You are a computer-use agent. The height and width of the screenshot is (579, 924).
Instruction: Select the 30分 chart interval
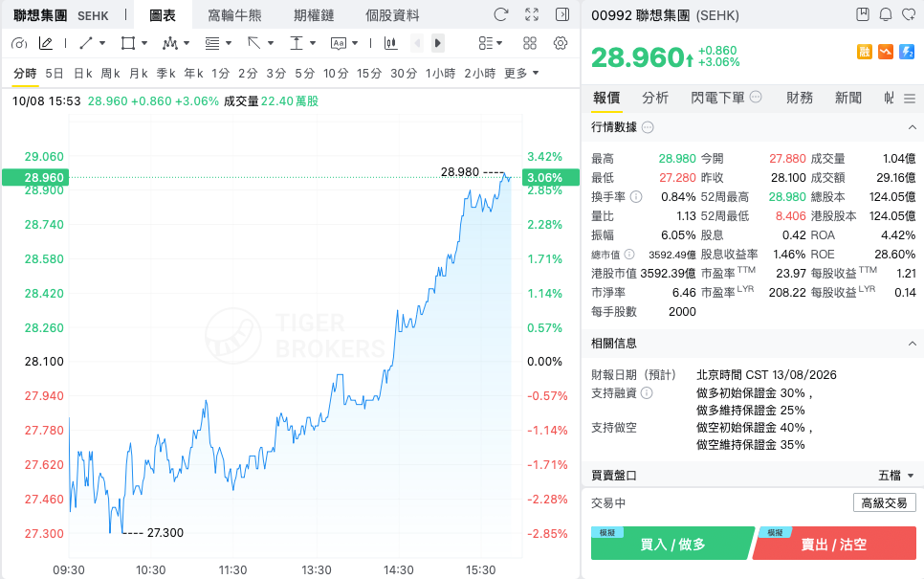(x=404, y=73)
